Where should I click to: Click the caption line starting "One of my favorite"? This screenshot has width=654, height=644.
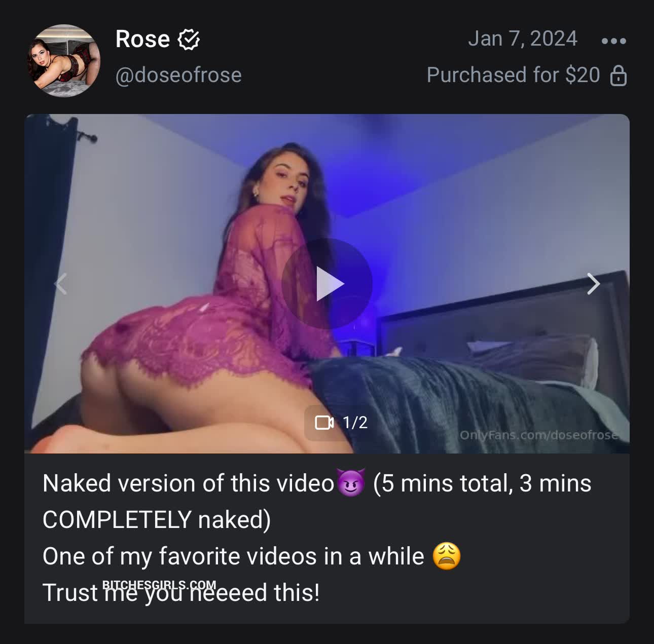pos(252,556)
